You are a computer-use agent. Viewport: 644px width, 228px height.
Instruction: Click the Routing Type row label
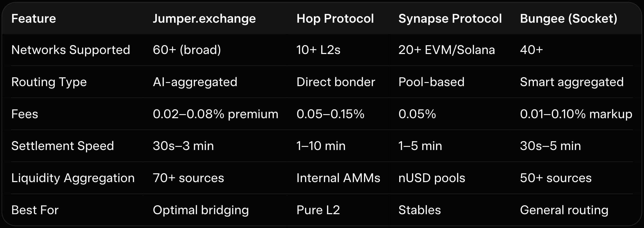coord(49,82)
